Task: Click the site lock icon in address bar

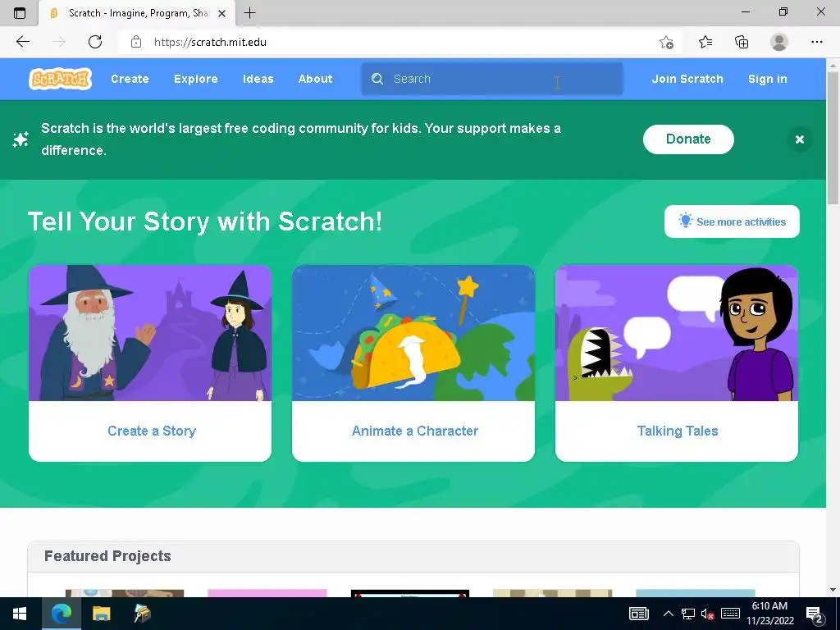Action: pos(136,42)
